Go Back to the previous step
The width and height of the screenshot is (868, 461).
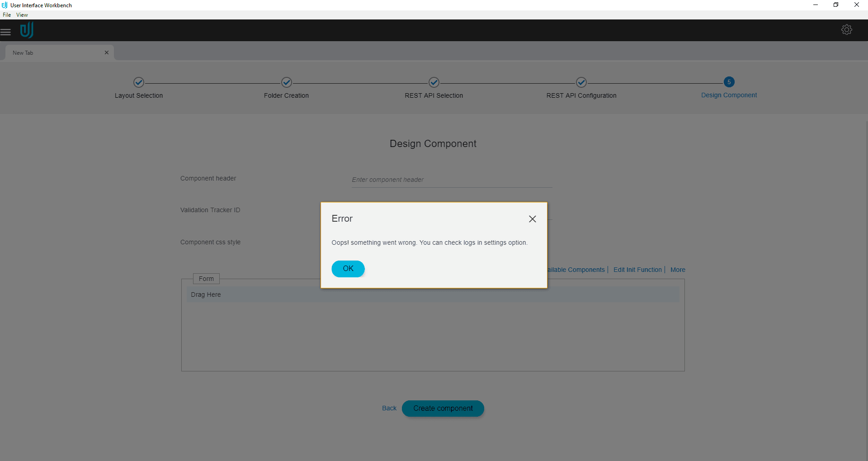click(389, 408)
